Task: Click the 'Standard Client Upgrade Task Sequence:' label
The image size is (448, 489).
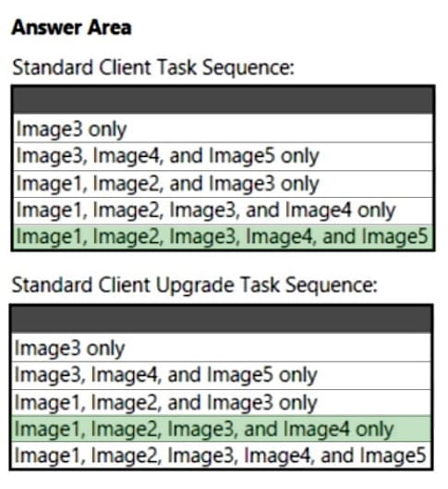Action: (x=194, y=285)
